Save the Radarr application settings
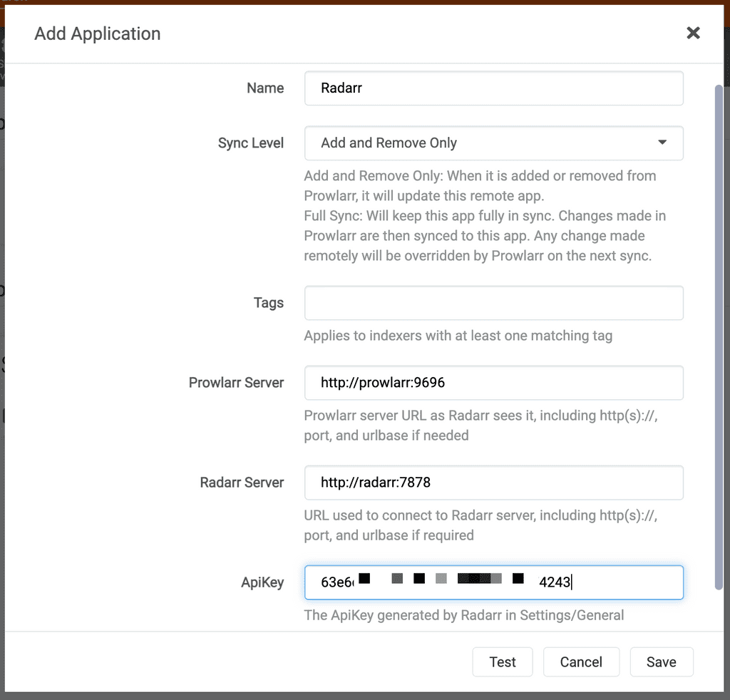Screen dimensions: 730x700 coord(661,662)
